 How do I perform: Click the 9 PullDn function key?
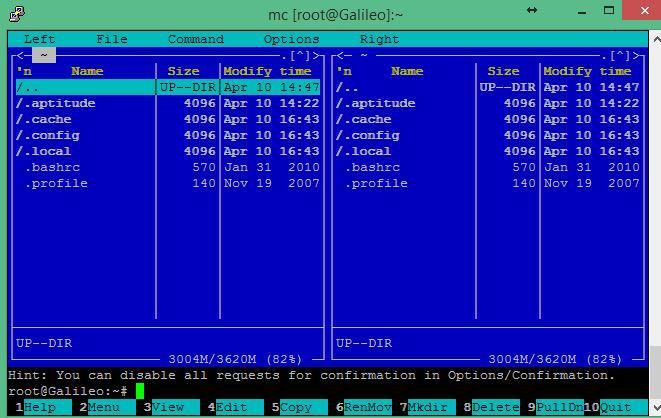(x=556, y=407)
